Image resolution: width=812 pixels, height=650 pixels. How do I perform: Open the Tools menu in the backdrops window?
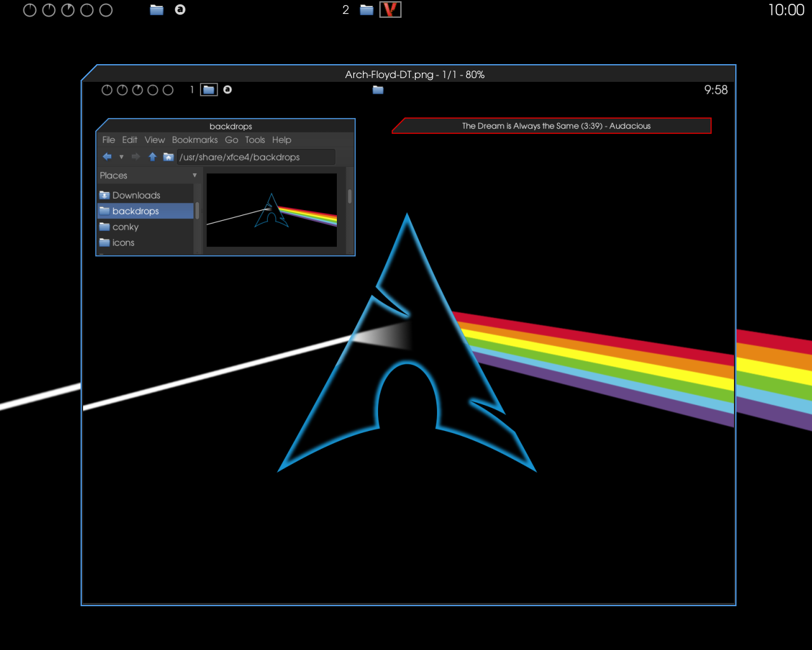(x=255, y=140)
